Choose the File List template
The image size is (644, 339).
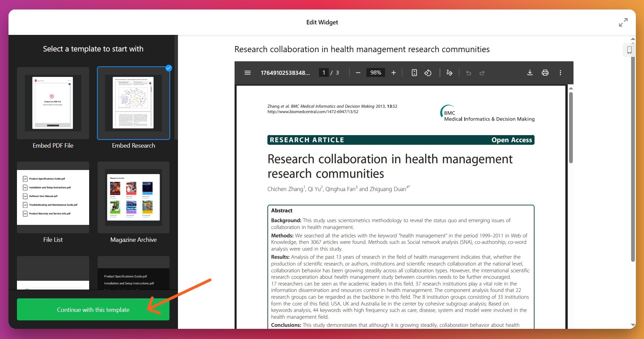click(53, 197)
